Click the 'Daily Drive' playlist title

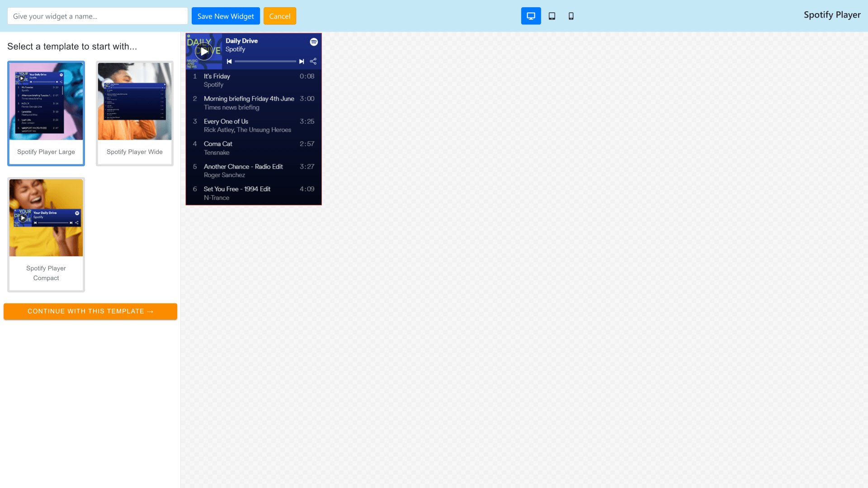click(241, 41)
